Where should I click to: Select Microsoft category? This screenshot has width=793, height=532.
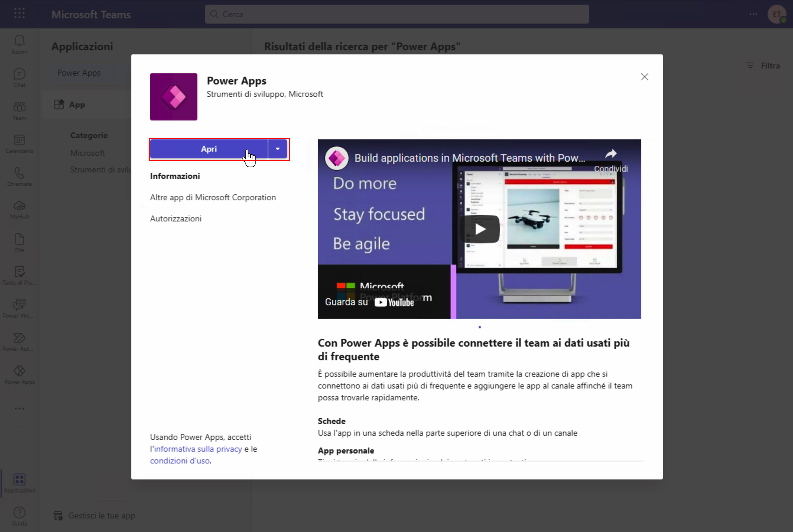pyautogui.click(x=87, y=153)
